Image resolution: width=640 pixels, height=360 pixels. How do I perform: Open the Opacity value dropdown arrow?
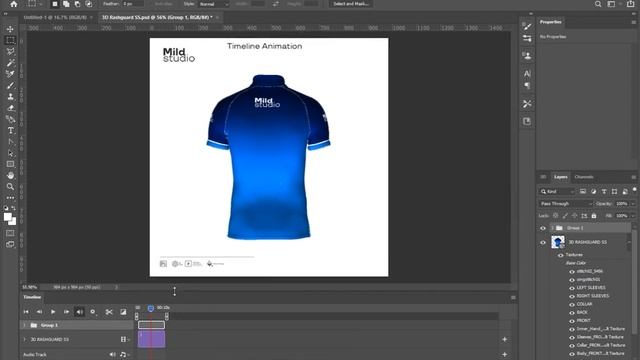point(633,204)
